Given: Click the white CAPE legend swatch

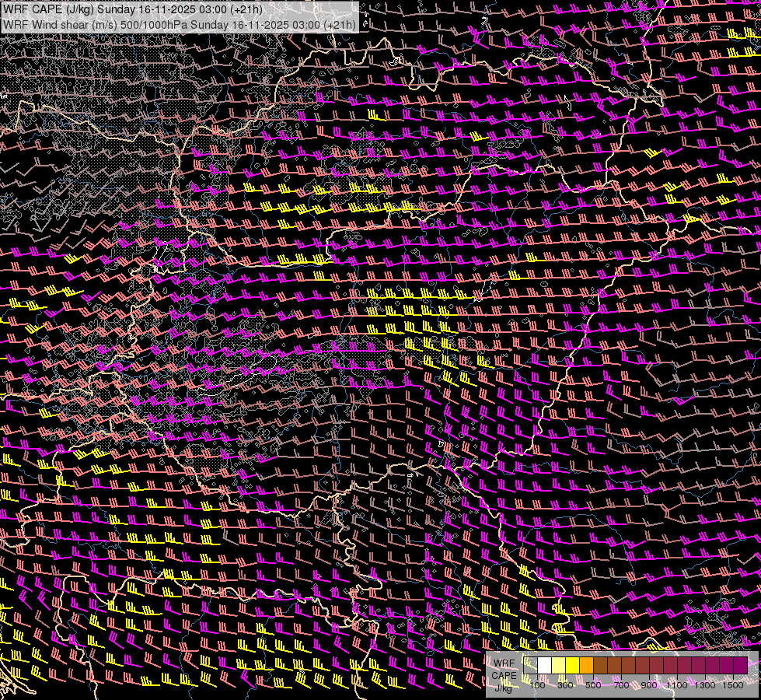Looking at the screenshot, I should coord(545,666).
